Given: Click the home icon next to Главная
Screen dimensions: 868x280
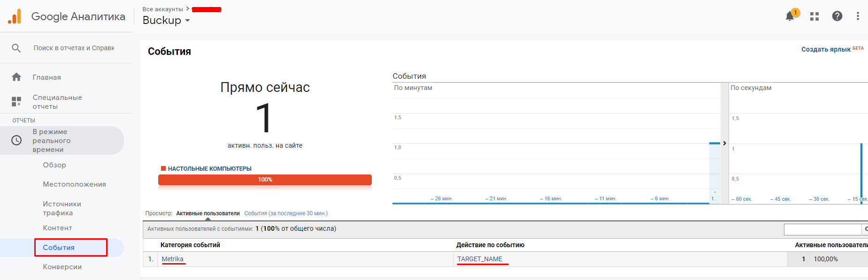Looking at the screenshot, I should tap(16, 77).
